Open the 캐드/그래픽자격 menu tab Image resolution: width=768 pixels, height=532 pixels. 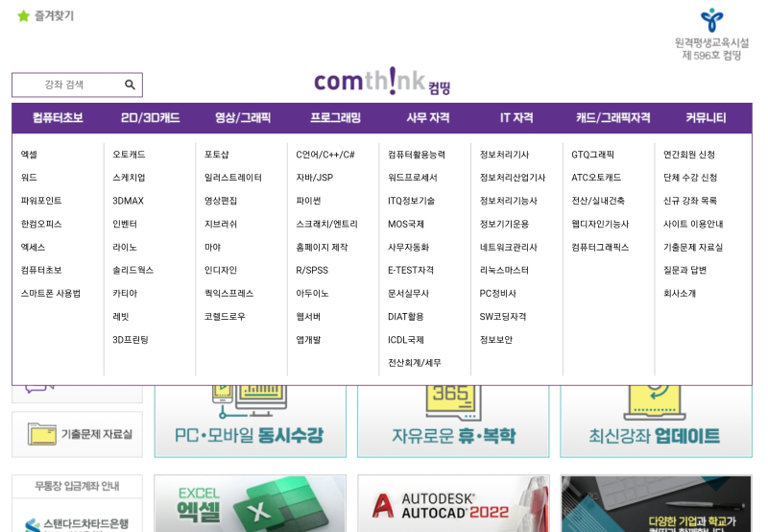coord(613,118)
